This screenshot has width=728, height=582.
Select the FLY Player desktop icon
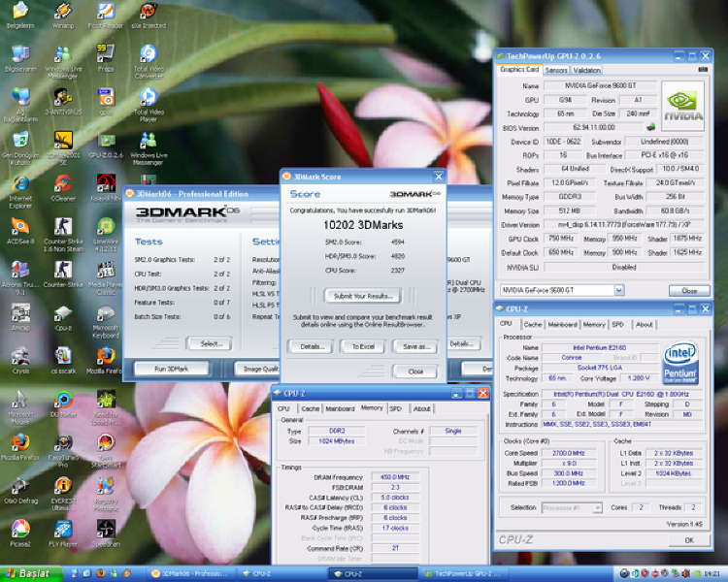coord(63,533)
